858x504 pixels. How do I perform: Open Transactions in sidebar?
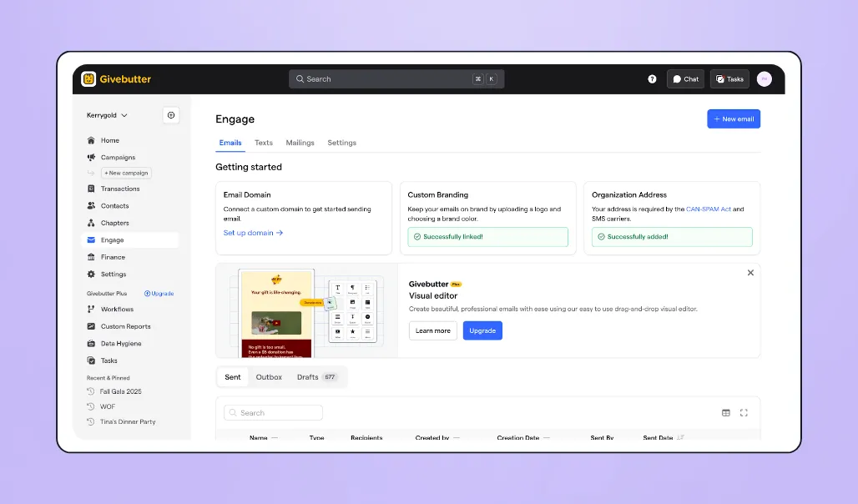click(x=130, y=189)
